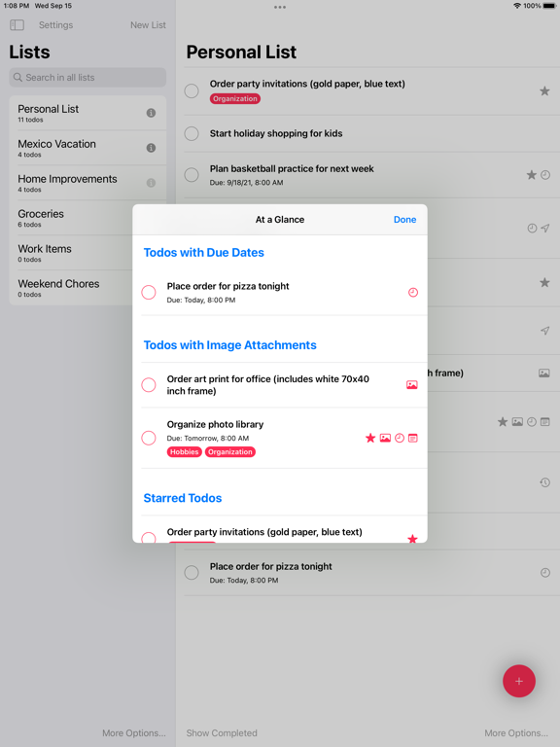
Task: Click star icon on Plan basketball practice row
Action: 532,175
